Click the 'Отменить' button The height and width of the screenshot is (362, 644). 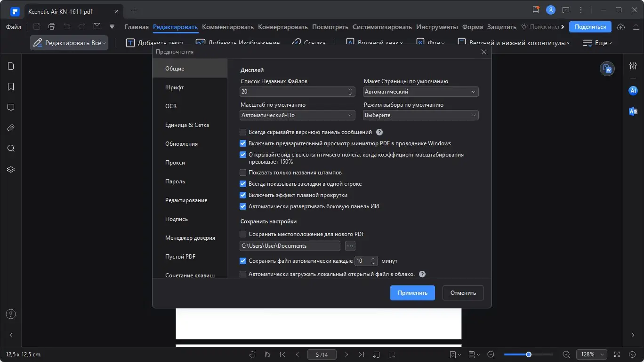[463, 293]
